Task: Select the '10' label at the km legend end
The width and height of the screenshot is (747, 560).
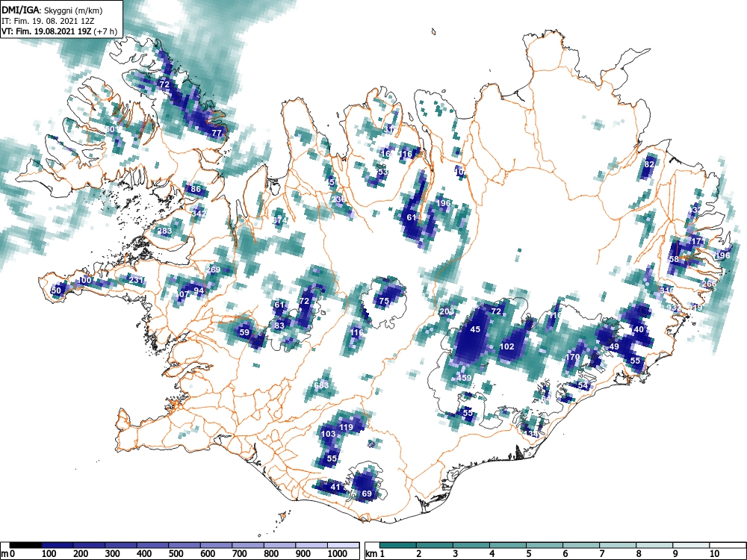Action: [714, 554]
